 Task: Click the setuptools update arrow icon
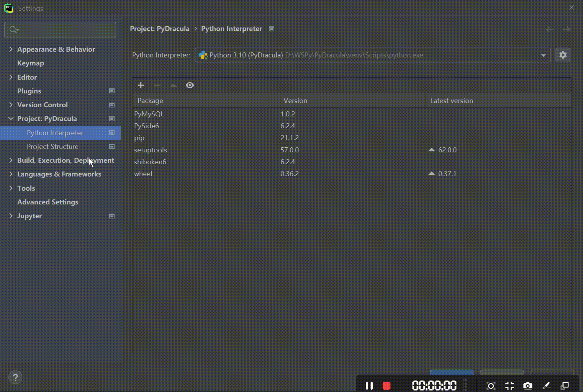[432, 150]
